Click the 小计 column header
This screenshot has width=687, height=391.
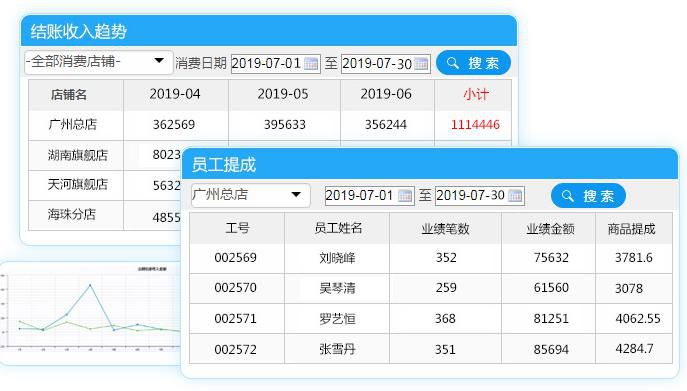[475, 94]
